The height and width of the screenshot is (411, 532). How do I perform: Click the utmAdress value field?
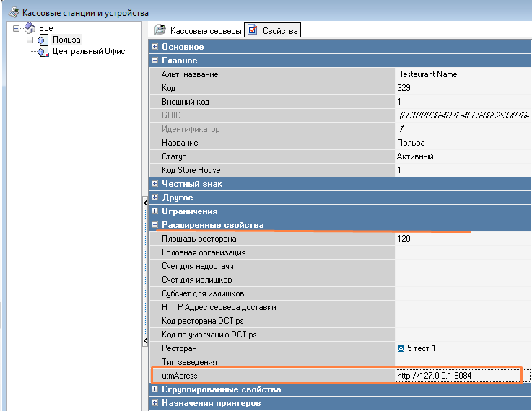(457, 376)
